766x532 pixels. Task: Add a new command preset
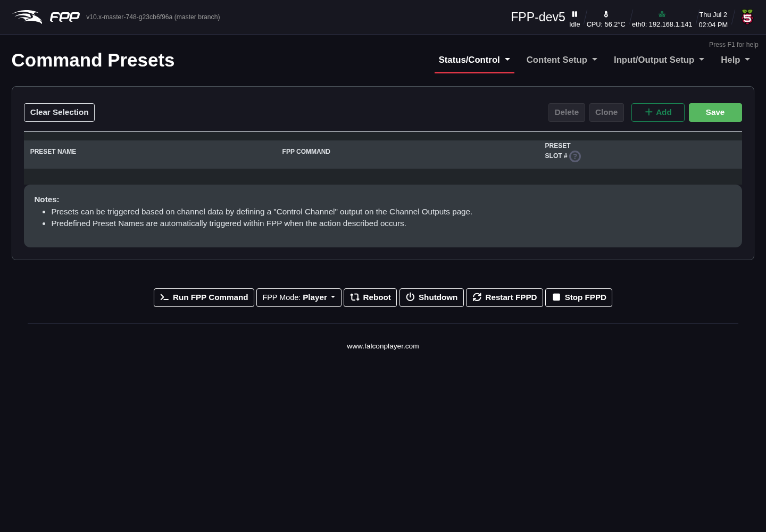pyautogui.click(x=658, y=112)
